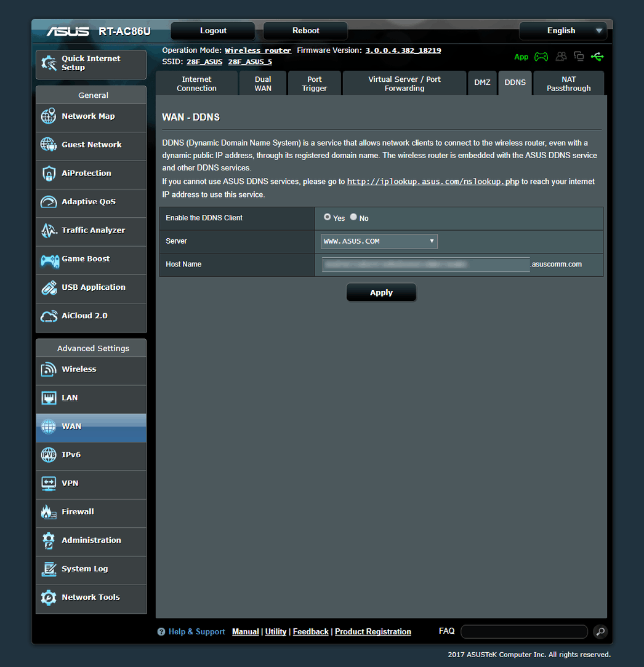This screenshot has height=667, width=644.
Task: Click the FAQ search input field
Action: point(524,632)
